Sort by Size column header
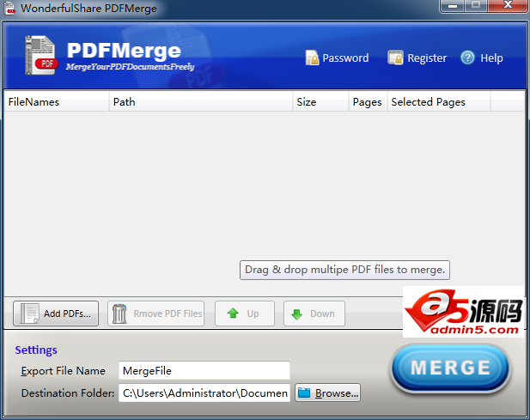530x420 pixels. [320, 101]
